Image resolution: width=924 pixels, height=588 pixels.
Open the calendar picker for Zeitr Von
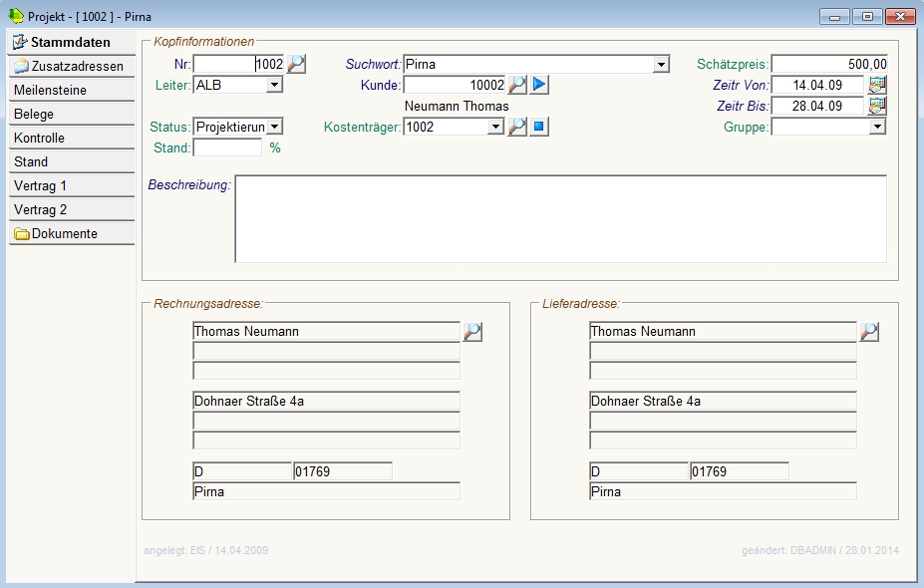point(877,86)
